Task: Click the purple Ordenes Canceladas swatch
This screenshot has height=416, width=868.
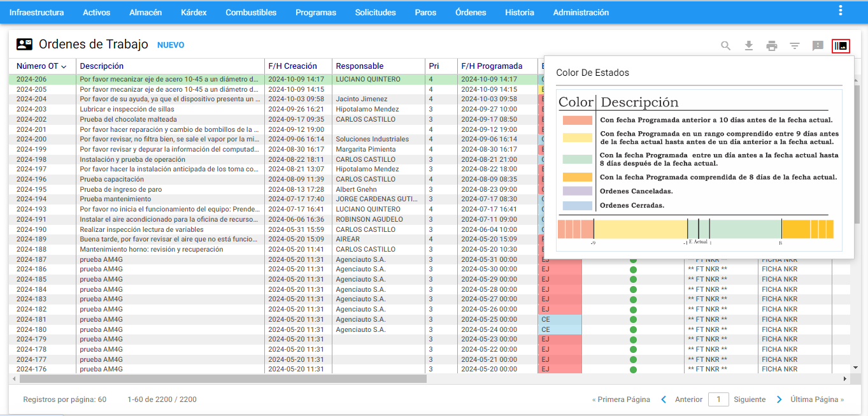Action: click(577, 191)
